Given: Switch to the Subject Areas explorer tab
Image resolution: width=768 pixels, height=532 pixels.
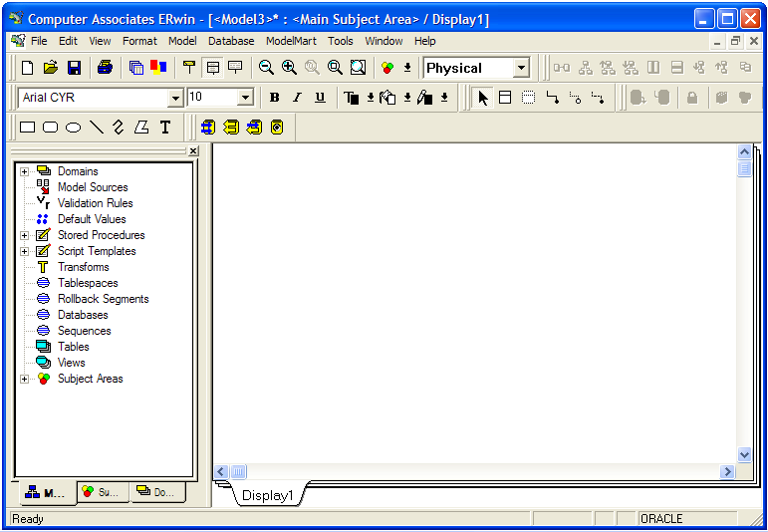Looking at the screenshot, I should pyautogui.click(x=104, y=492).
